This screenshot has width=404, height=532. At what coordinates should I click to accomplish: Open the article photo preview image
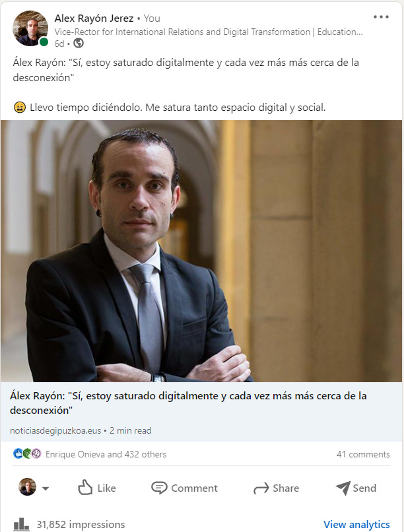(201, 251)
